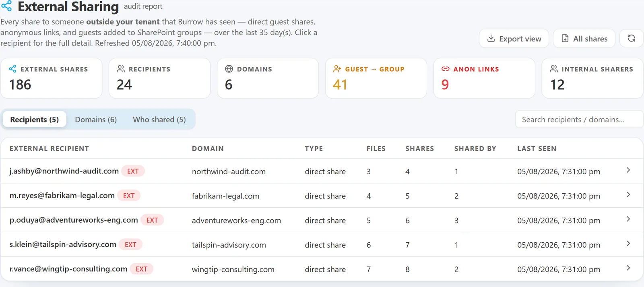The height and width of the screenshot is (287, 644).
Task: Click the Shares column header
Action: 419,149
